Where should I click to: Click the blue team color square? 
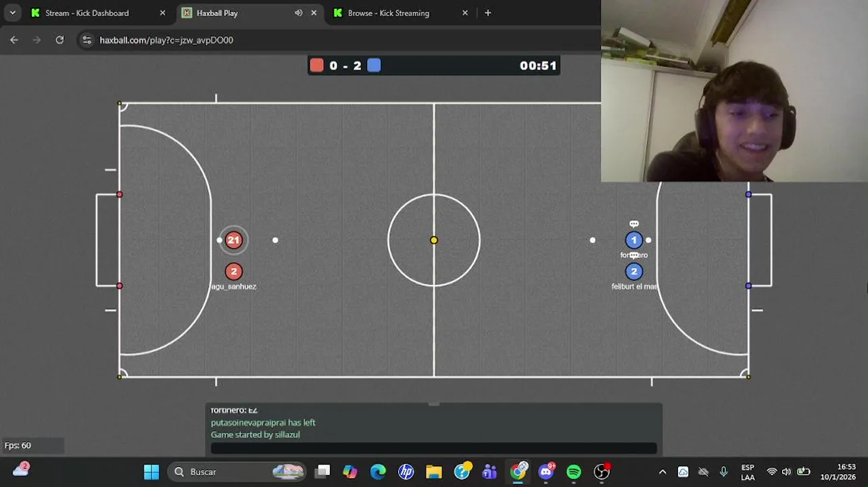(374, 65)
